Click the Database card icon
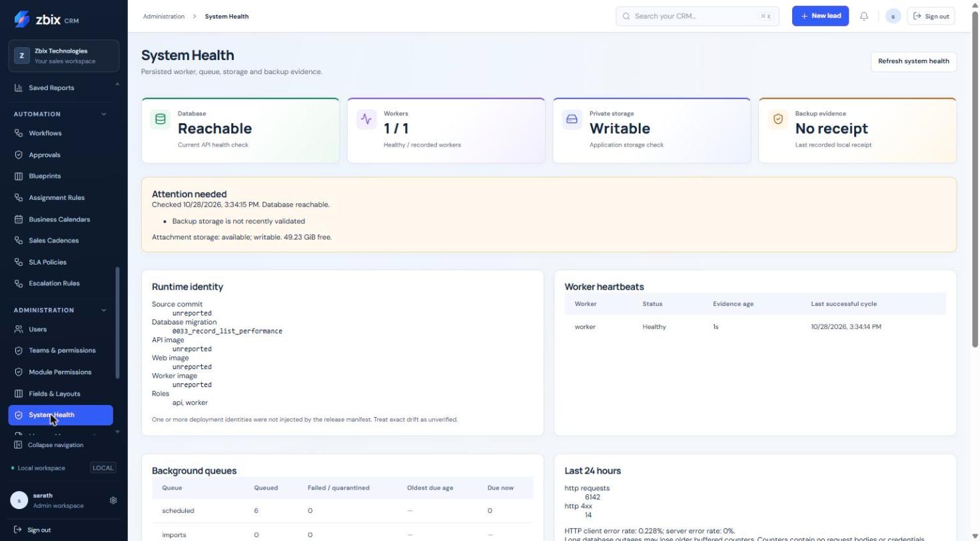Image resolution: width=980 pixels, height=541 pixels. pyautogui.click(x=160, y=119)
